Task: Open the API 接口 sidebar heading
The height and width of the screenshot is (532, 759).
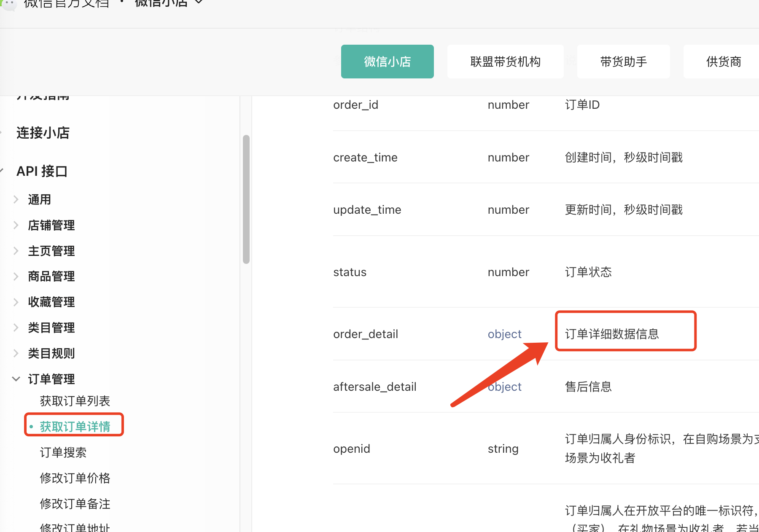Action: pyautogui.click(x=42, y=171)
